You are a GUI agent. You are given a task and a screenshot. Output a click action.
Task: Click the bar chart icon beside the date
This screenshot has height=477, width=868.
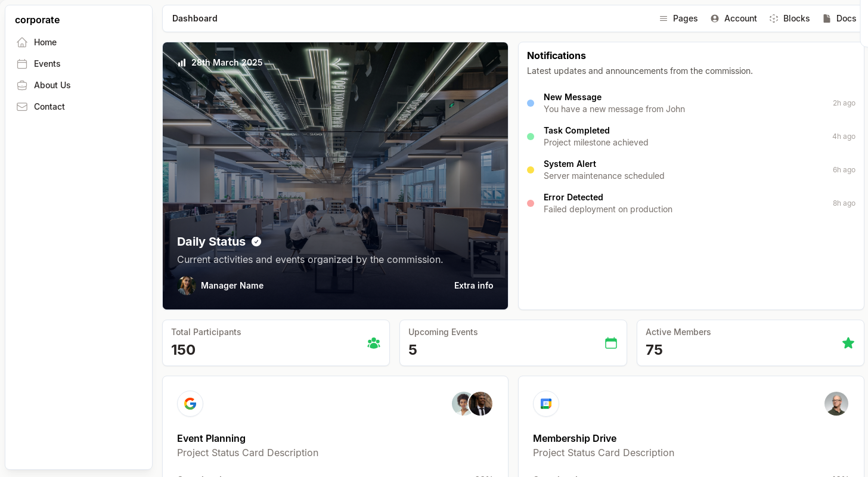pos(182,63)
